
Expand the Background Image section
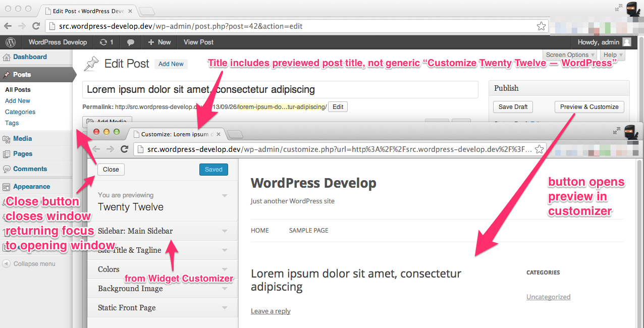(x=163, y=289)
